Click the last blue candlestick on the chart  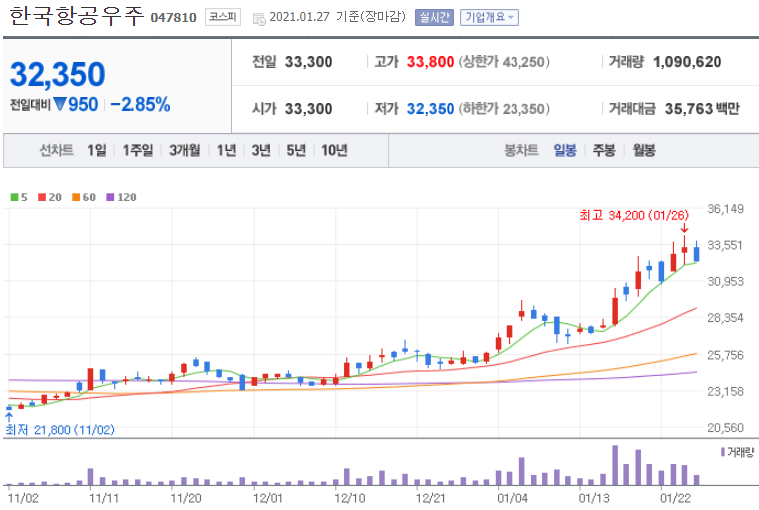[697, 253]
